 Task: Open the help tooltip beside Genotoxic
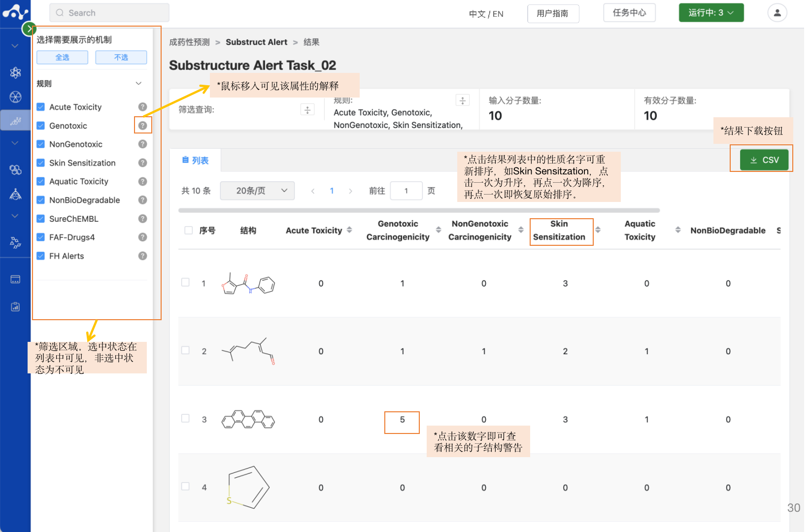point(142,126)
